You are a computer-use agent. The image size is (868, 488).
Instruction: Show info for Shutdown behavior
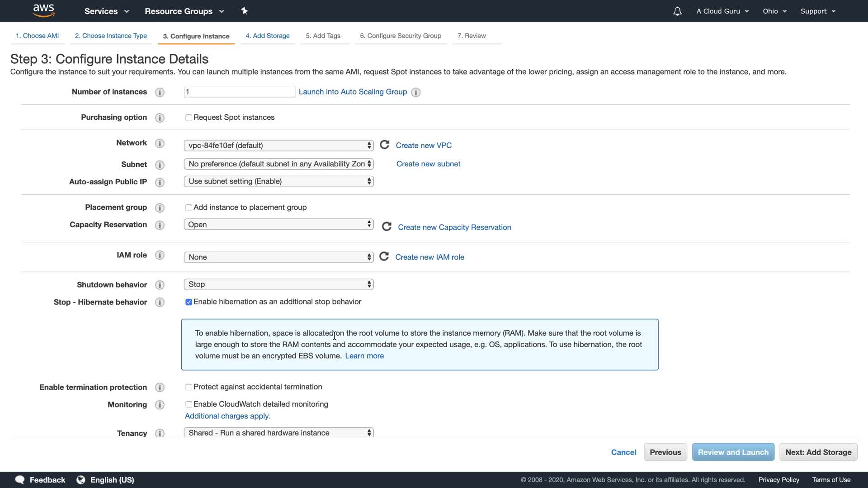click(x=160, y=285)
